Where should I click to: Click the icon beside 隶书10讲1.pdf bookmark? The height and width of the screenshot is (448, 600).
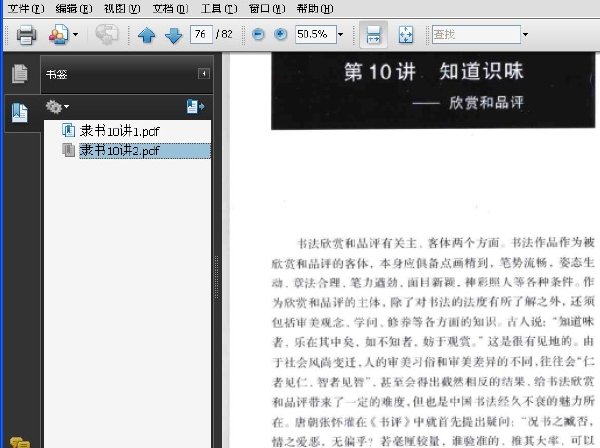[x=68, y=130]
